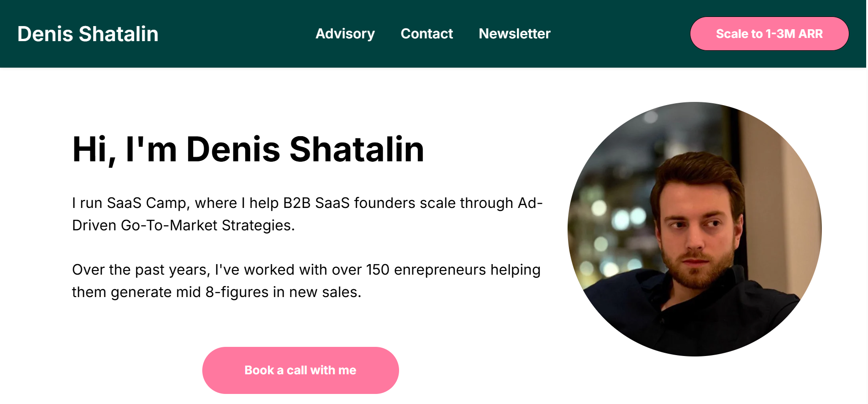
Task: Return home via the header logo text
Action: [x=88, y=33]
